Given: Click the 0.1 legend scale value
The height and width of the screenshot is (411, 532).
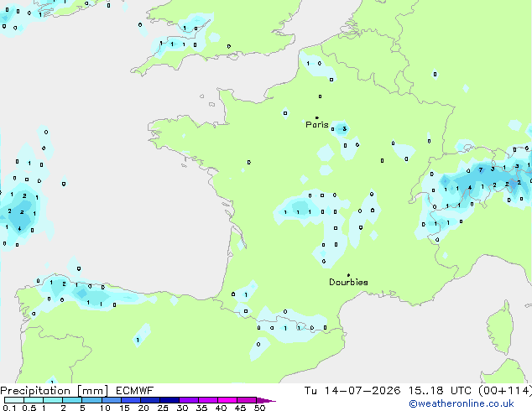Looking at the screenshot, I should 9,408.
